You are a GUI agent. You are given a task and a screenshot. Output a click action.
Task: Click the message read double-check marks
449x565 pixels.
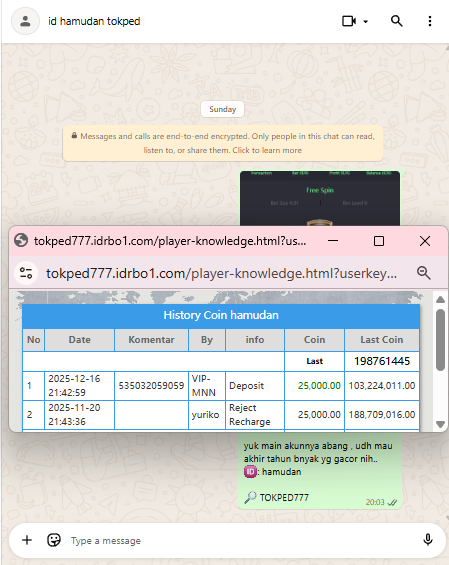pos(392,502)
